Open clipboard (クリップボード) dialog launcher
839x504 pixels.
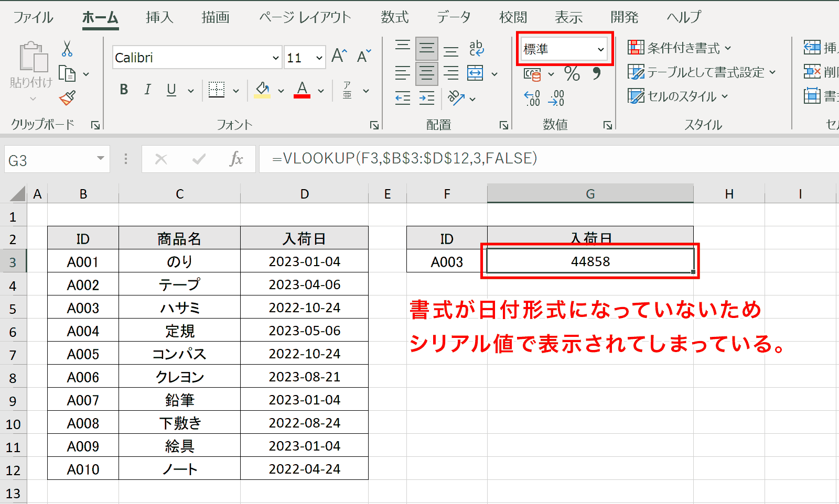tap(95, 125)
